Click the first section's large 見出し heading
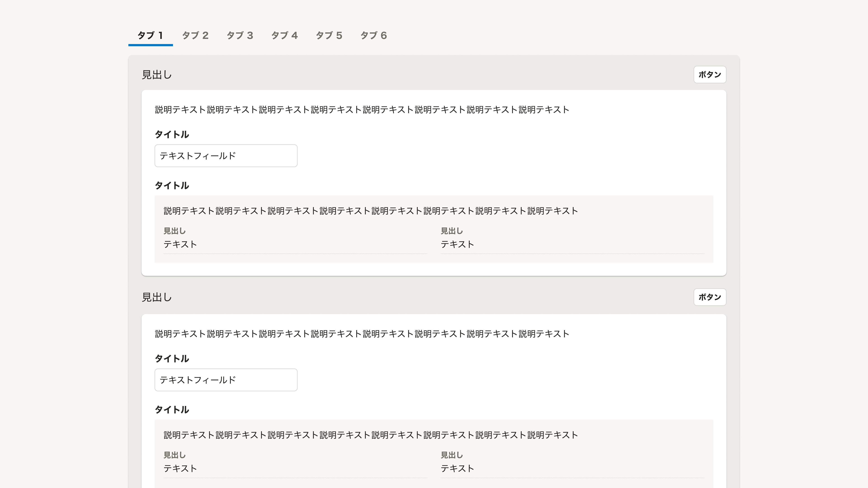Viewport: 868px width, 488px height. coord(157,75)
